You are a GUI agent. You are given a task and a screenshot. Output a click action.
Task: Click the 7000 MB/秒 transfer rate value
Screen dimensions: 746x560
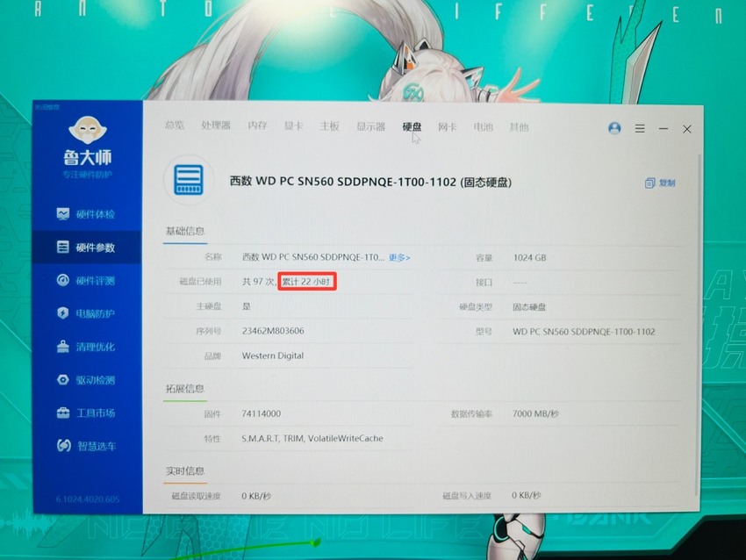coord(535,413)
